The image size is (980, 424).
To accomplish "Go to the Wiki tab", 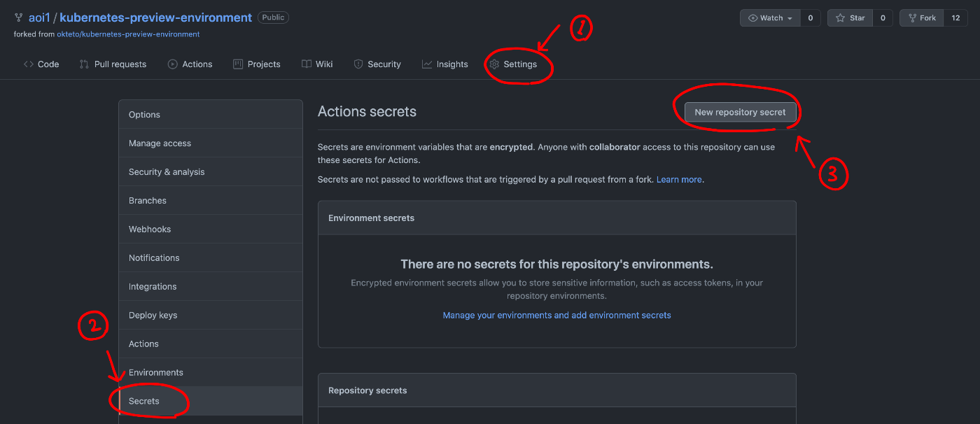I will [x=317, y=64].
